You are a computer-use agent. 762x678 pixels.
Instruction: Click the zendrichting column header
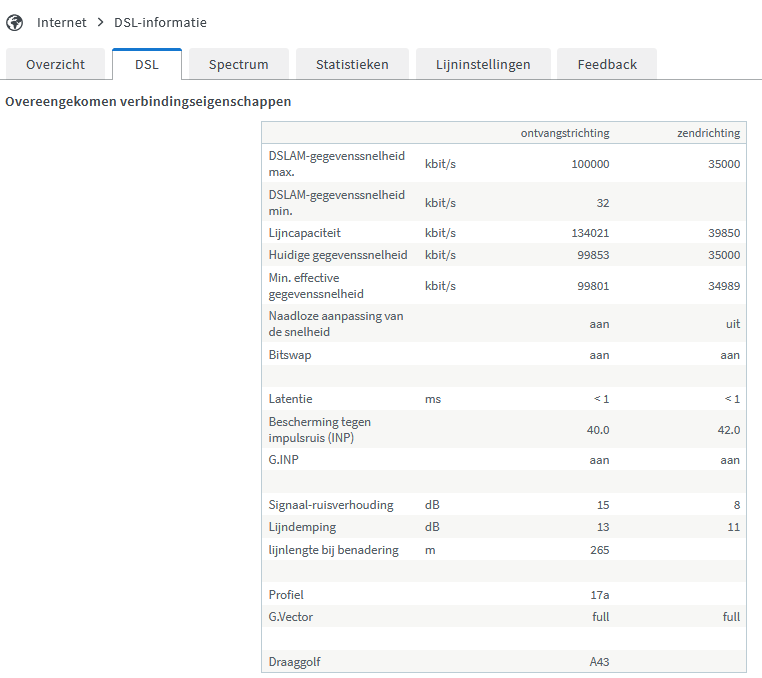pos(708,133)
